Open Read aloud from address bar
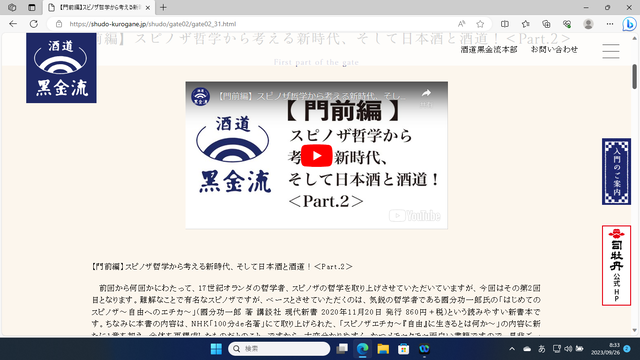The height and width of the screenshot is (360, 640). (461, 24)
